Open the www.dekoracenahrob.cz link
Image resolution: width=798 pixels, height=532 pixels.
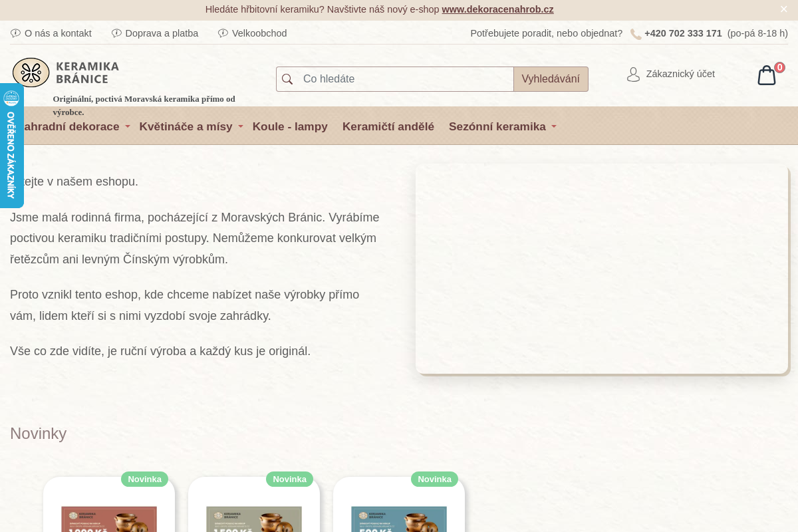pyautogui.click(x=497, y=9)
